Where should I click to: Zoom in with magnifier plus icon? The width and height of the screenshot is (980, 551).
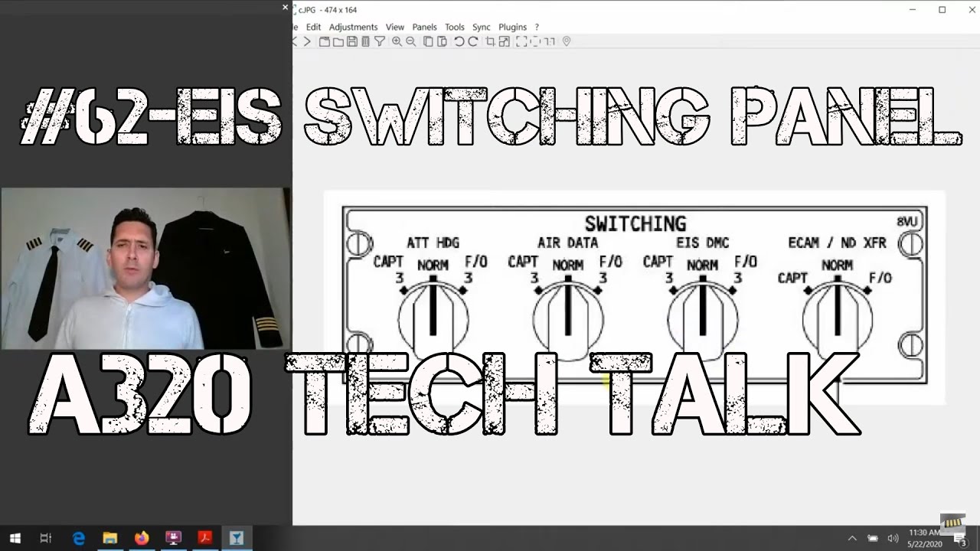pyautogui.click(x=397, y=41)
